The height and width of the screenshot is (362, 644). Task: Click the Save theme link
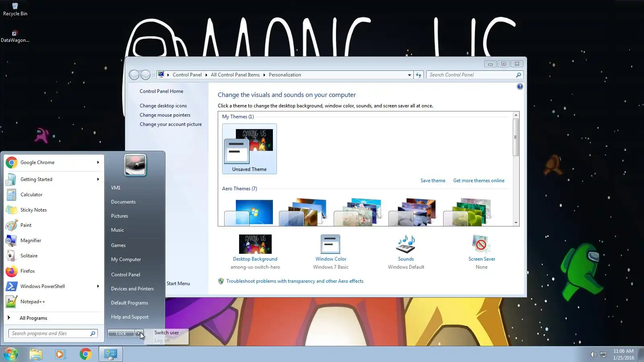pos(433,181)
